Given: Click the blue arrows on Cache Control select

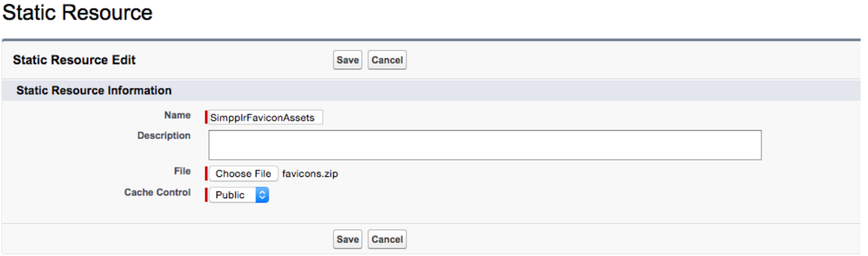Looking at the screenshot, I should pyautogui.click(x=262, y=195).
